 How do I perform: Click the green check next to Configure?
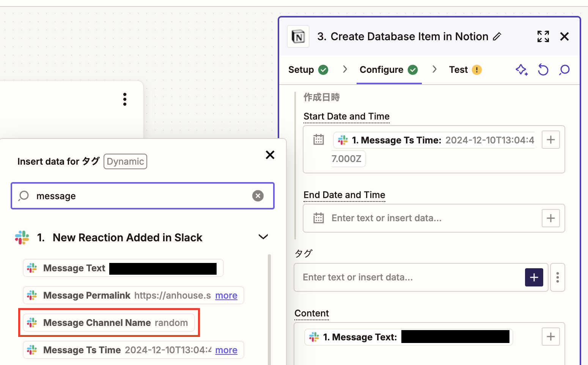[x=413, y=70]
